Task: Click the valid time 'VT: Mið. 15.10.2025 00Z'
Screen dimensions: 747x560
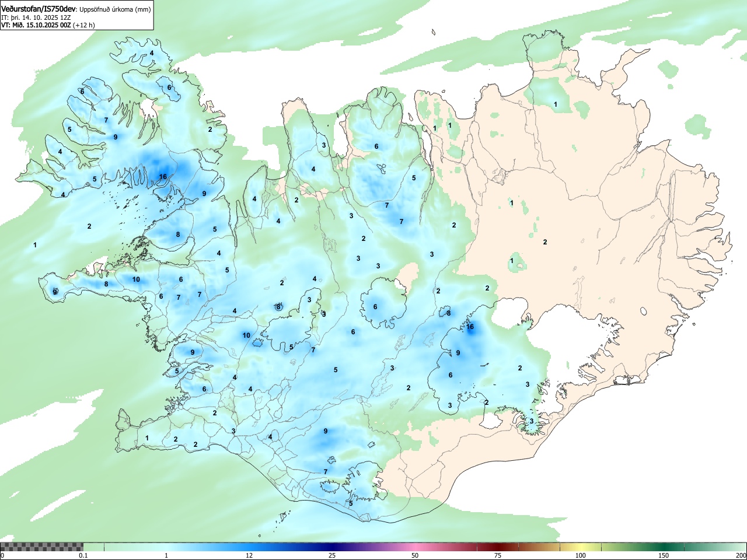Action: [x=36, y=25]
